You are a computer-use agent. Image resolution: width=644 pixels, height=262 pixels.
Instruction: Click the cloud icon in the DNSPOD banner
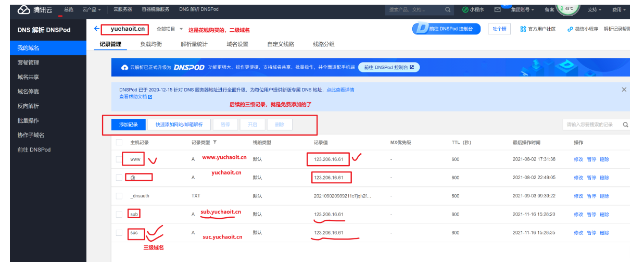(x=124, y=68)
